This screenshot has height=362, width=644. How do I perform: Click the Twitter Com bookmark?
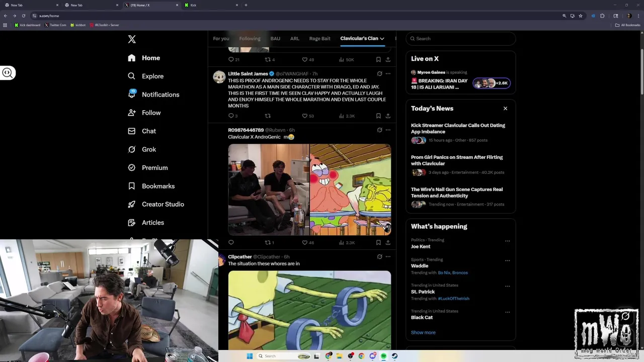point(55,25)
